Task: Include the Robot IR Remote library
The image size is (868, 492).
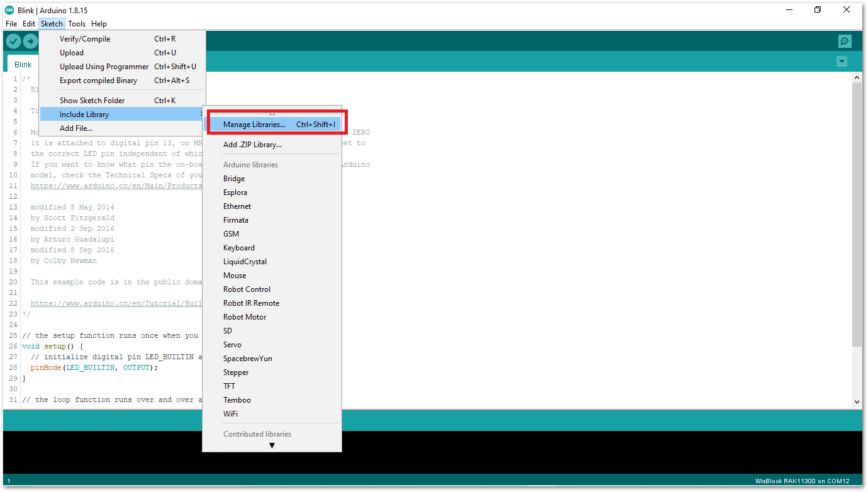Action: (x=272, y=303)
